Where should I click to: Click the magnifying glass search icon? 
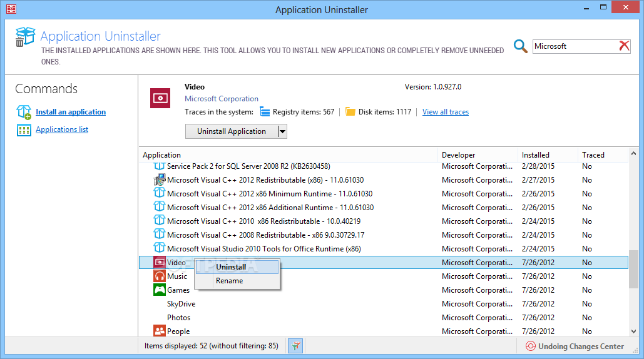coord(520,46)
